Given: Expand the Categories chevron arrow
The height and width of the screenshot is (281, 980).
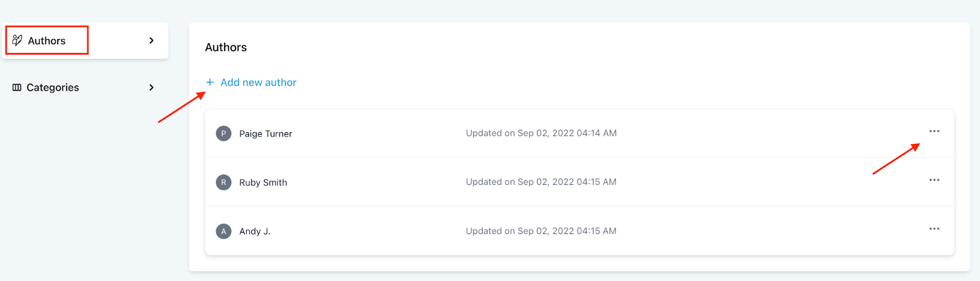Looking at the screenshot, I should point(151,88).
